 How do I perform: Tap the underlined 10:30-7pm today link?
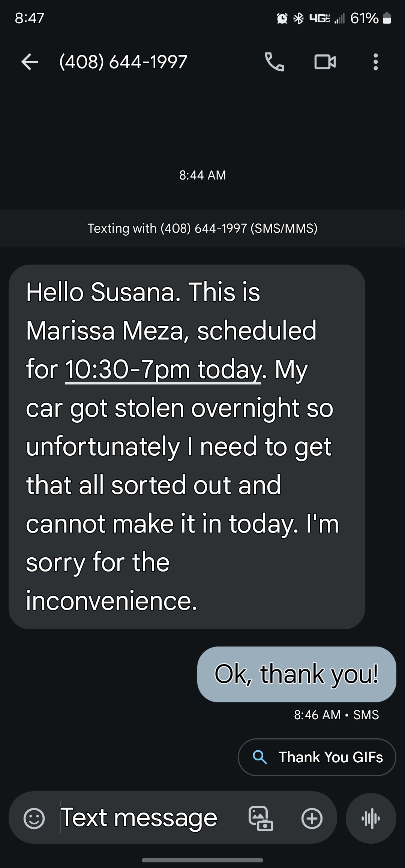(163, 370)
